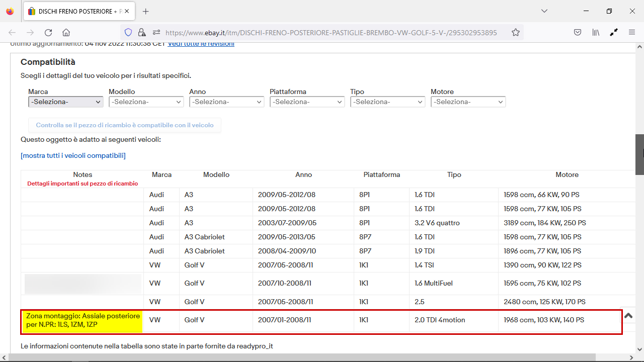Go back to previous page

pos(12,32)
